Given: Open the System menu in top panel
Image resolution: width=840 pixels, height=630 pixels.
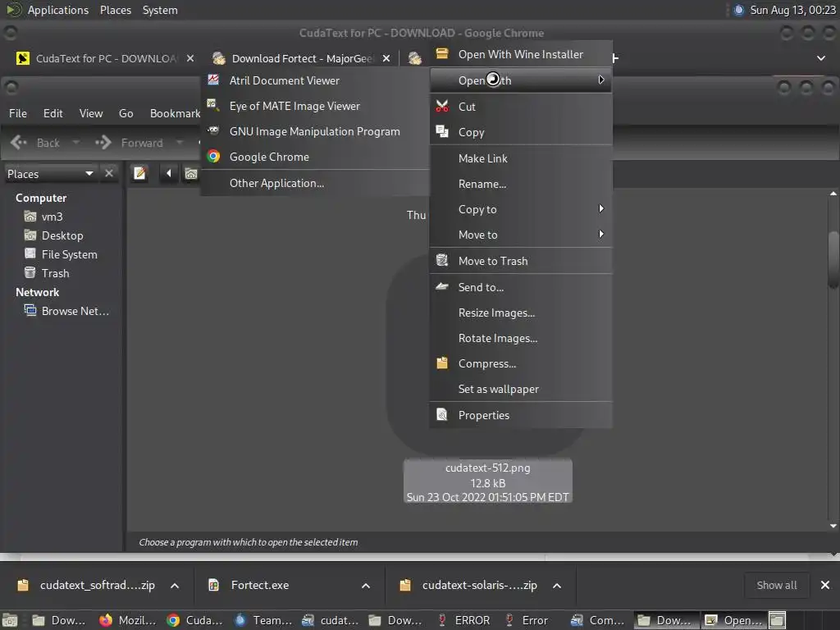Looking at the screenshot, I should [x=160, y=10].
